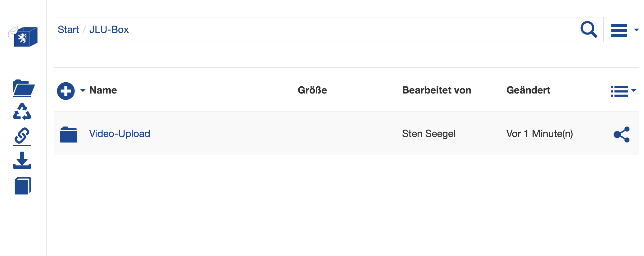Click the Video-Upload folder icon
This screenshot has width=644, height=256.
click(x=69, y=135)
